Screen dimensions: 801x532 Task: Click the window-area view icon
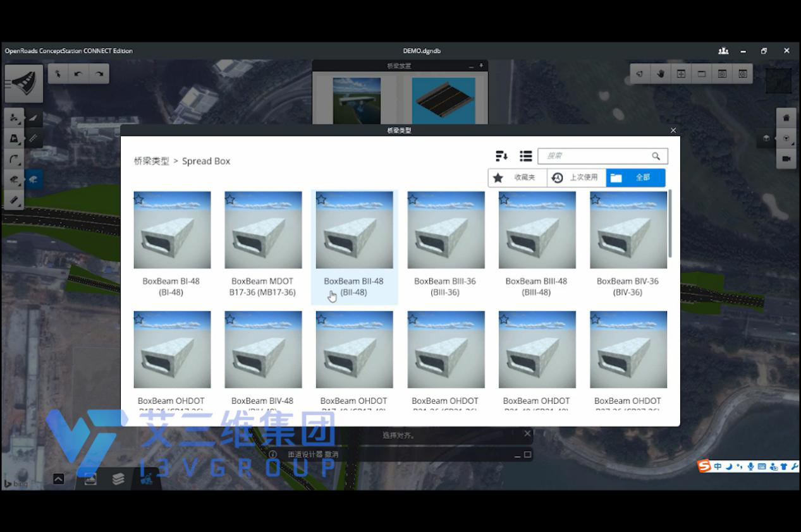702,74
